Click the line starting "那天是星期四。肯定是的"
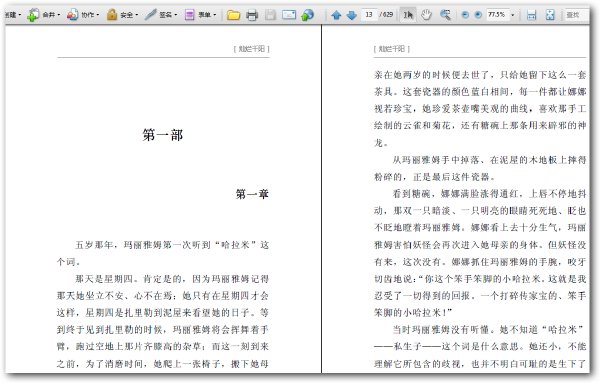This screenshot has width=600, height=383. (172, 279)
